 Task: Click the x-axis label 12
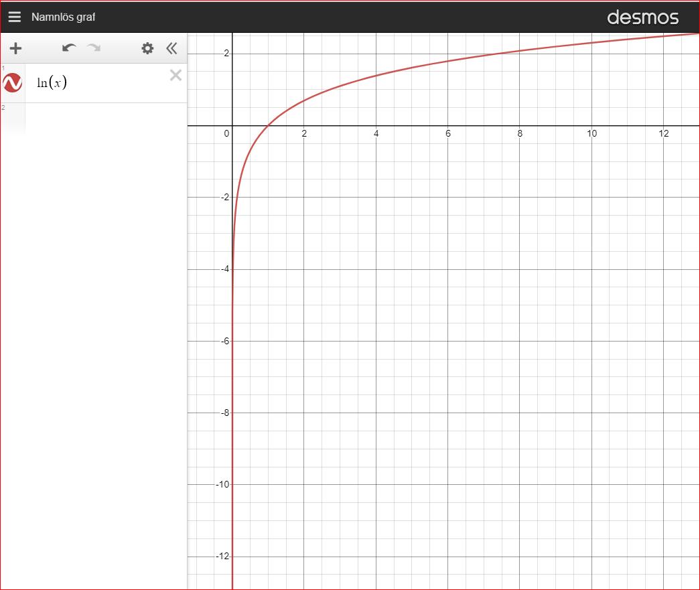(x=663, y=134)
